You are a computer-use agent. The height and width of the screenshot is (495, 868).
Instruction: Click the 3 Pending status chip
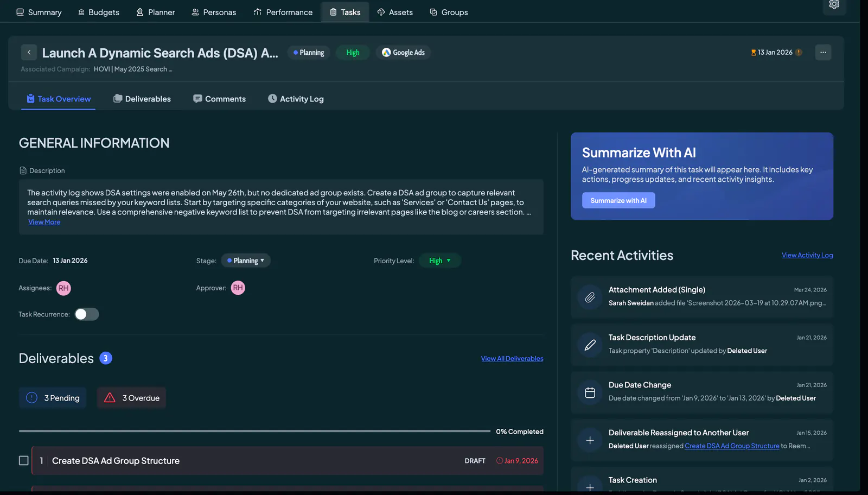53,398
